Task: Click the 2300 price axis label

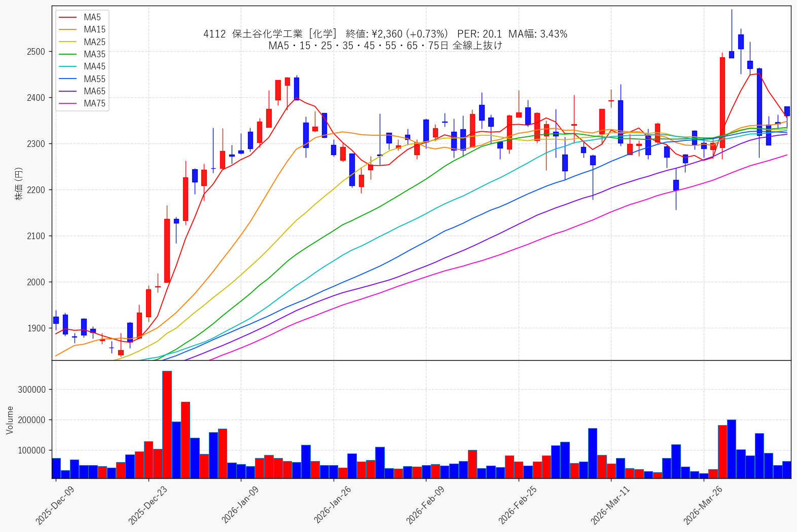Action: pyautogui.click(x=36, y=144)
